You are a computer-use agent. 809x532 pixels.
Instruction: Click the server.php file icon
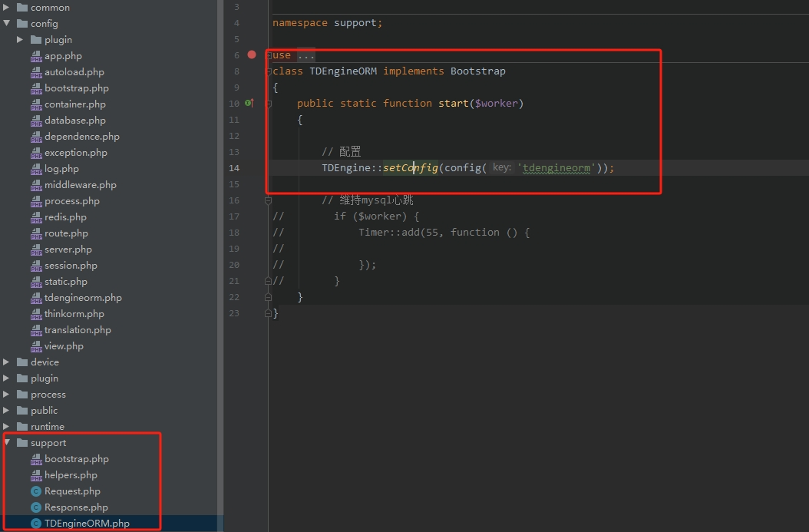[x=36, y=249]
